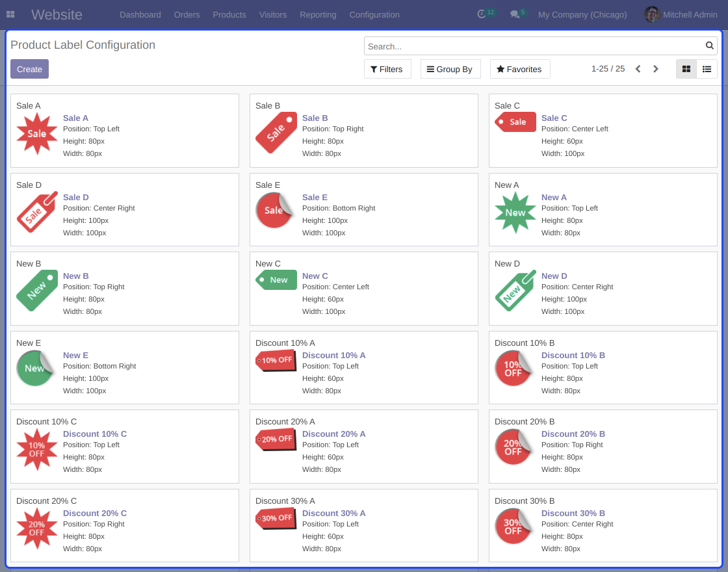
Task: Click the Discount 20% A label image
Action: pos(276,439)
